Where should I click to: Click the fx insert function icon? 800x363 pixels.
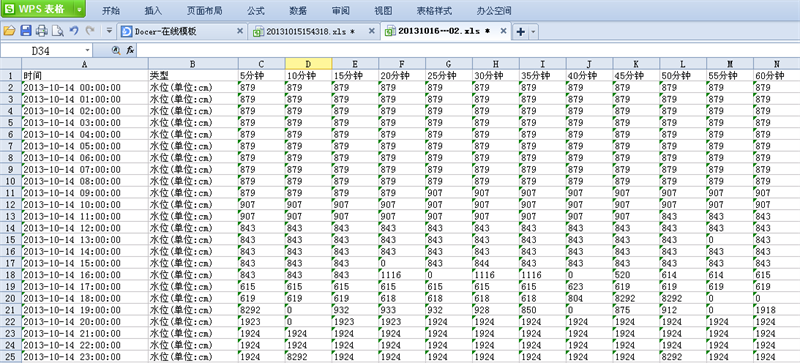click(x=130, y=50)
